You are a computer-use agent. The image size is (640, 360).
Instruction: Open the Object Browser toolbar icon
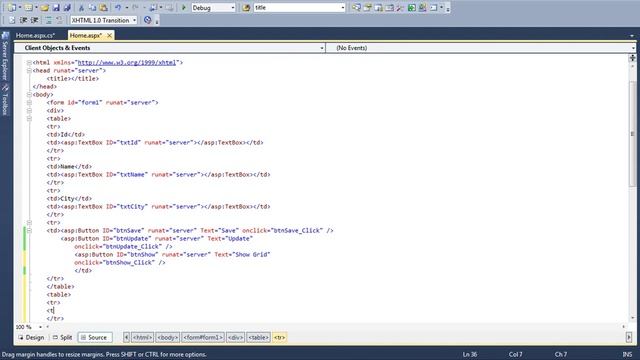(378, 8)
